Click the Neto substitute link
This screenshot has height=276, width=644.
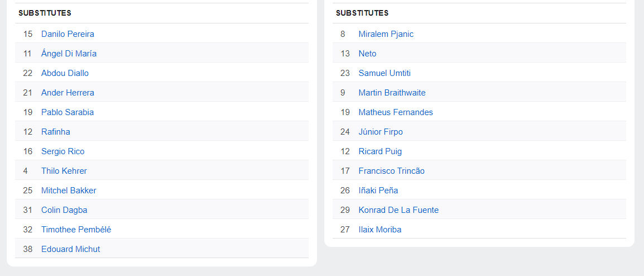tap(368, 54)
